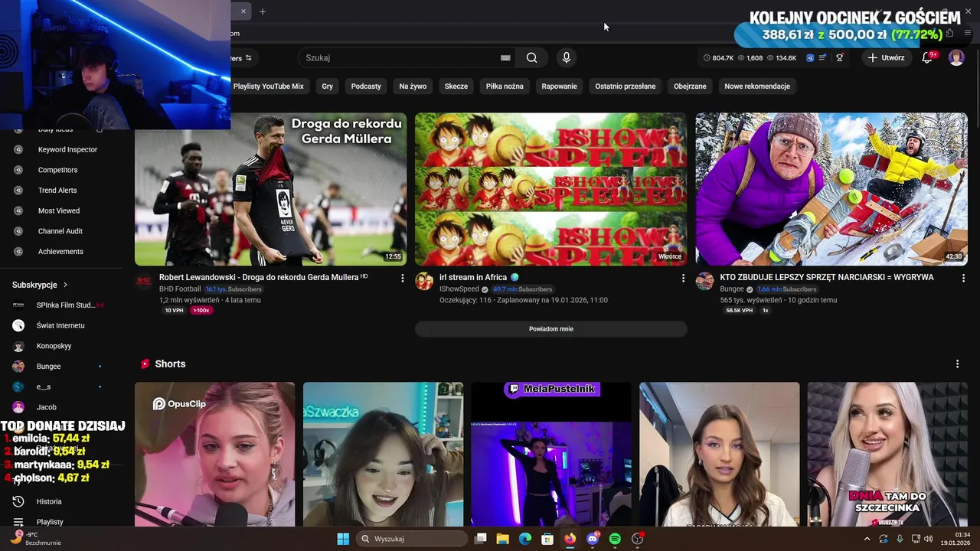Select the Podcasty filter chip
Image resolution: width=980 pixels, height=551 pixels.
(366, 86)
